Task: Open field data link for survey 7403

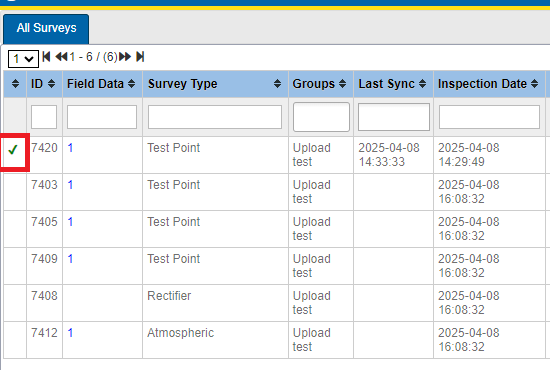Action: [70, 184]
